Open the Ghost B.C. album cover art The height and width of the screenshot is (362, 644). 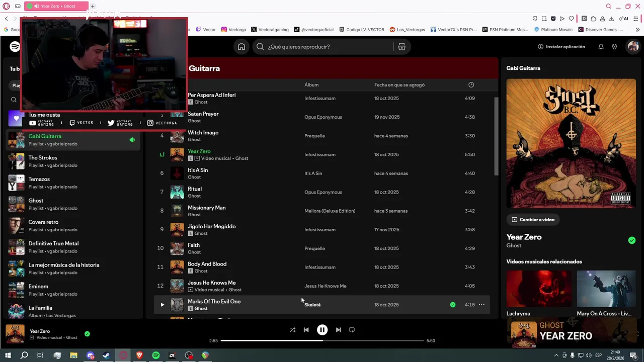pyautogui.click(x=571, y=143)
